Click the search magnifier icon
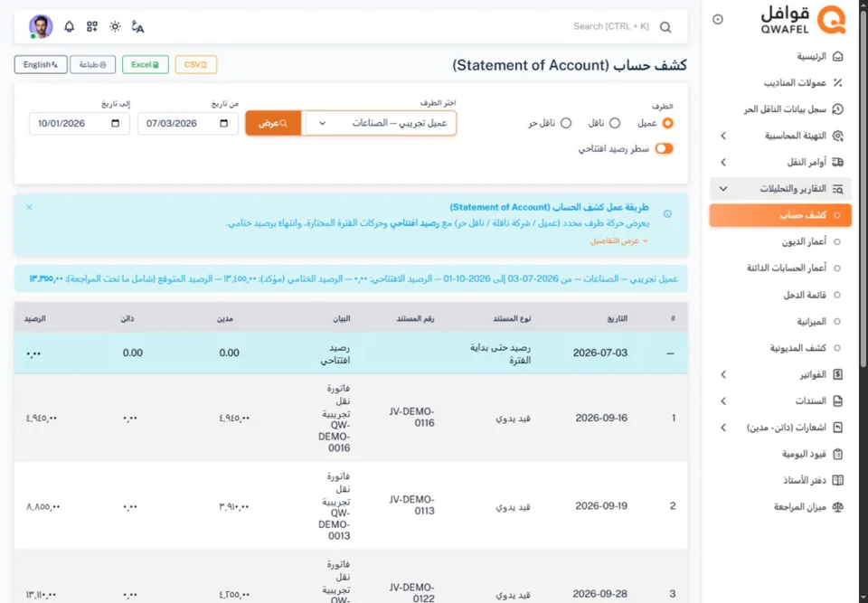 [x=665, y=27]
